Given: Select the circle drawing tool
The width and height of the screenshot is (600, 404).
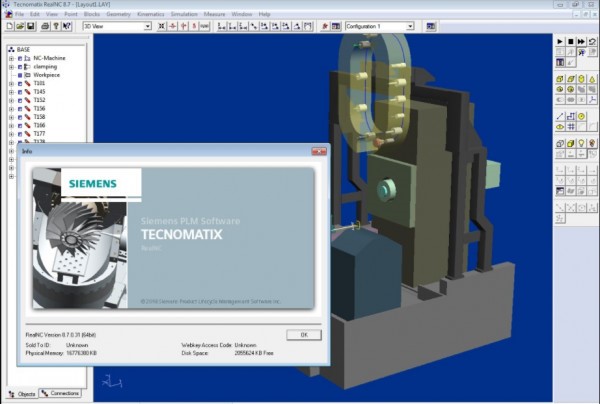Looking at the screenshot, I should (581, 116).
